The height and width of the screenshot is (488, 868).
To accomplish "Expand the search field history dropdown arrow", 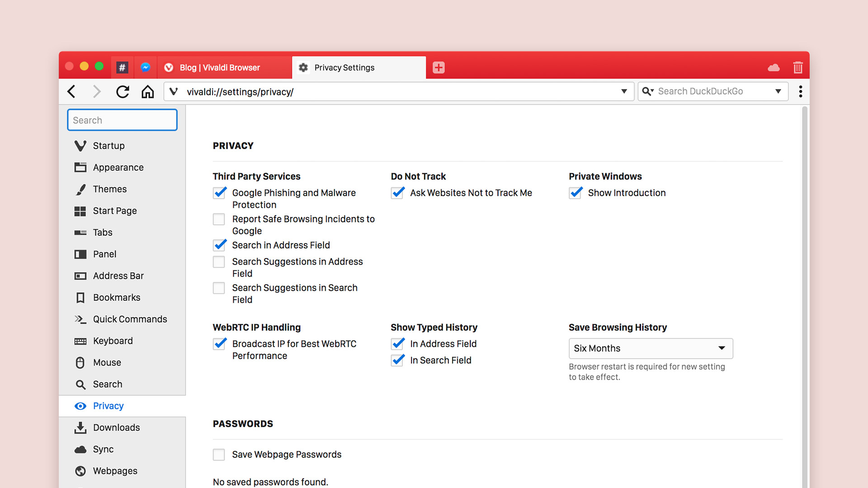I will 778,91.
